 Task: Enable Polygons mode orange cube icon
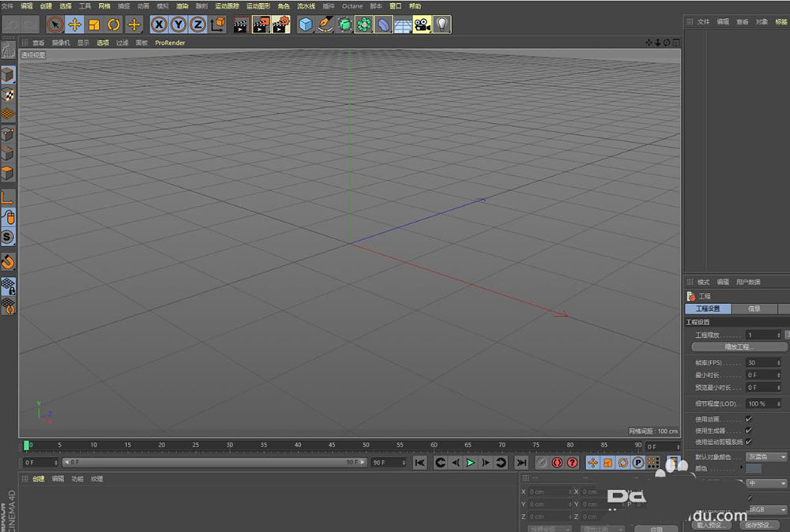(x=8, y=173)
